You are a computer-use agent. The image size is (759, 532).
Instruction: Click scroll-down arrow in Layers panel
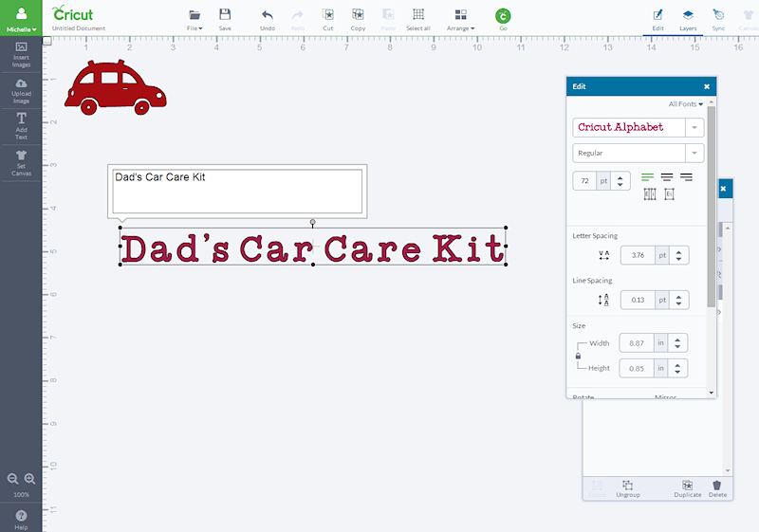click(727, 470)
